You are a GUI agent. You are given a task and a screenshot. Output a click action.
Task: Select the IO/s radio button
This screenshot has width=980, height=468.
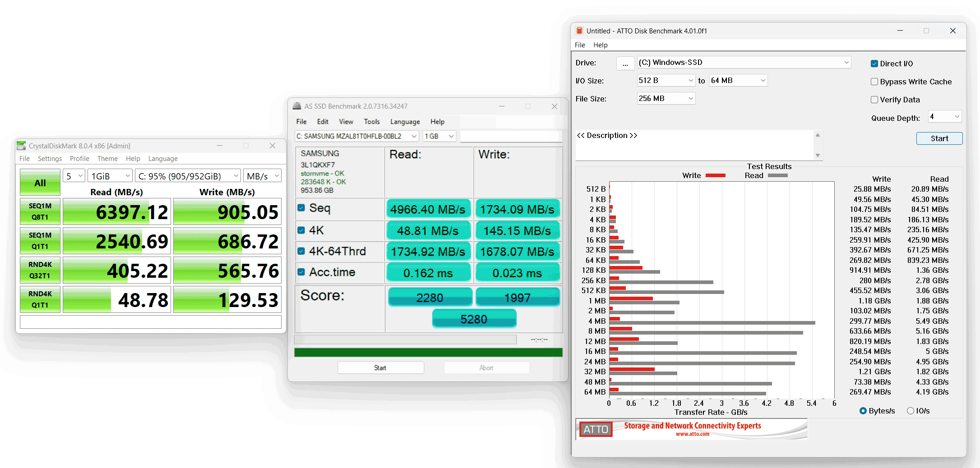click(x=911, y=411)
